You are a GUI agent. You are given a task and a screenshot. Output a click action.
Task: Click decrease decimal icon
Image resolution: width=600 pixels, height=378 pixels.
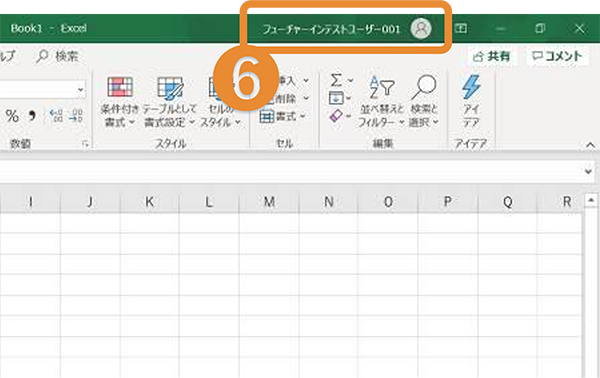(x=76, y=116)
